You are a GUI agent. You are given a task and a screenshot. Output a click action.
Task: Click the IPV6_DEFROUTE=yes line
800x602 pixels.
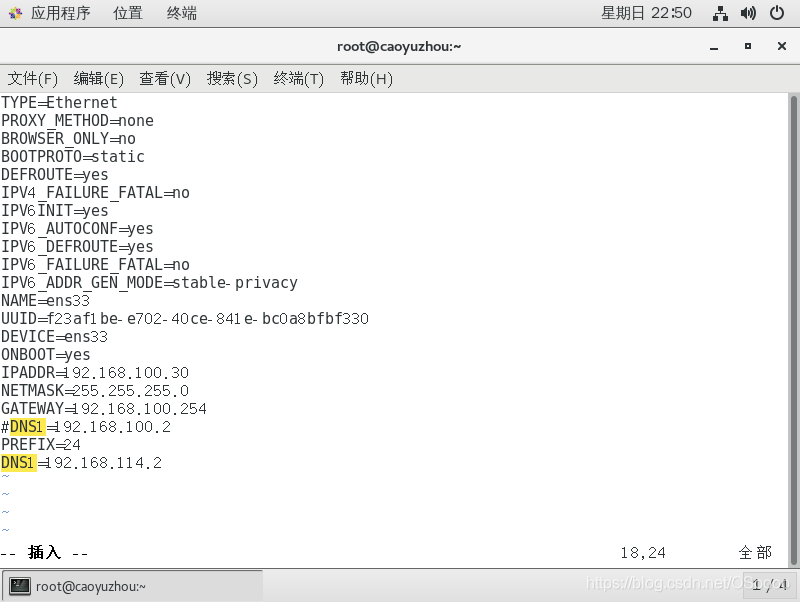(x=77, y=246)
